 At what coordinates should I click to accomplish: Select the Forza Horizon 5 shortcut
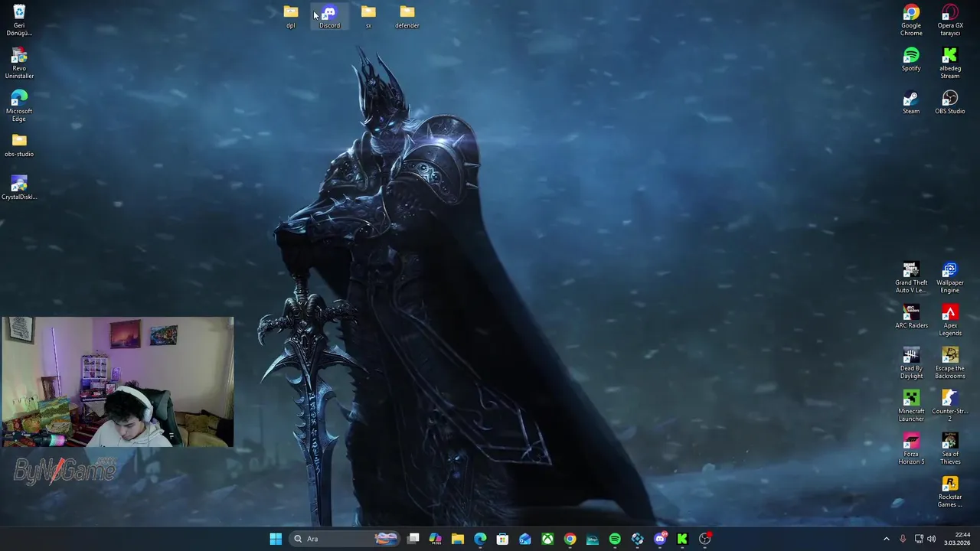coord(911,448)
